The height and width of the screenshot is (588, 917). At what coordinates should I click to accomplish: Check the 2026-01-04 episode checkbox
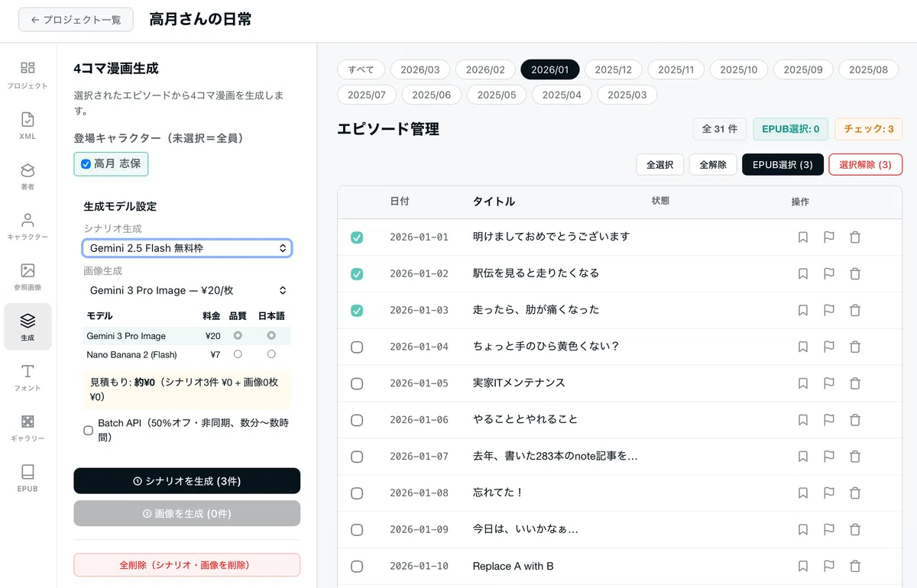[x=357, y=347]
